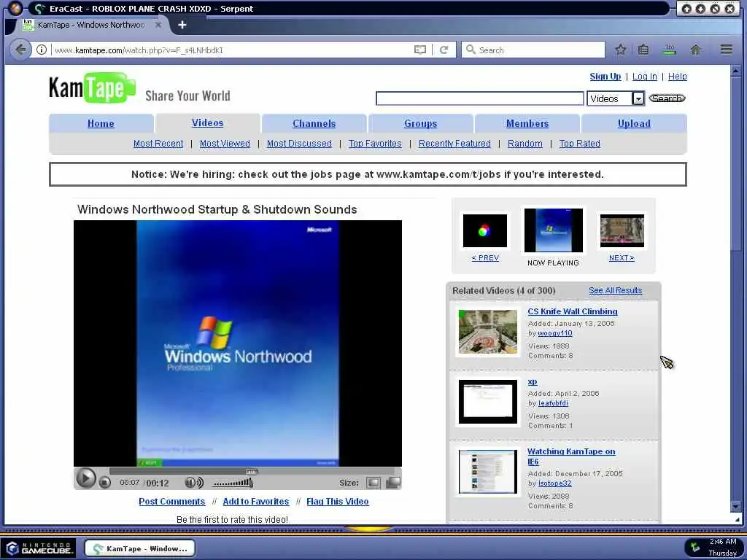The width and height of the screenshot is (747, 560).
Task: Open the browser hamburger menu
Action: pyautogui.click(x=726, y=50)
